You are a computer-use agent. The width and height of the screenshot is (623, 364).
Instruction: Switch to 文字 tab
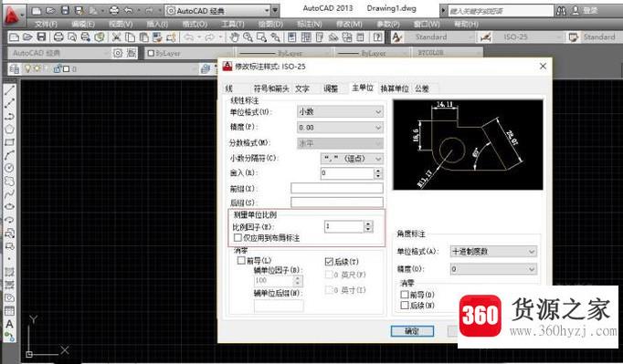(302, 88)
